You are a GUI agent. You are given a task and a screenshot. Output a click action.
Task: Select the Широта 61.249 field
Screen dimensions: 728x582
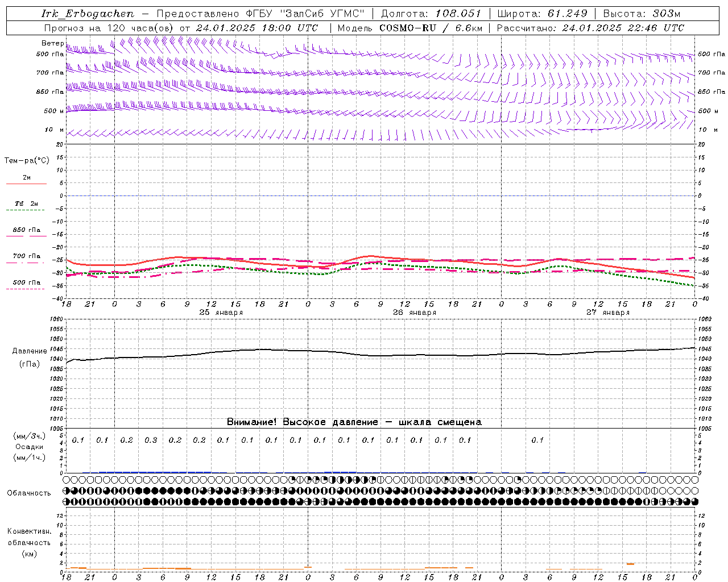[542, 14]
